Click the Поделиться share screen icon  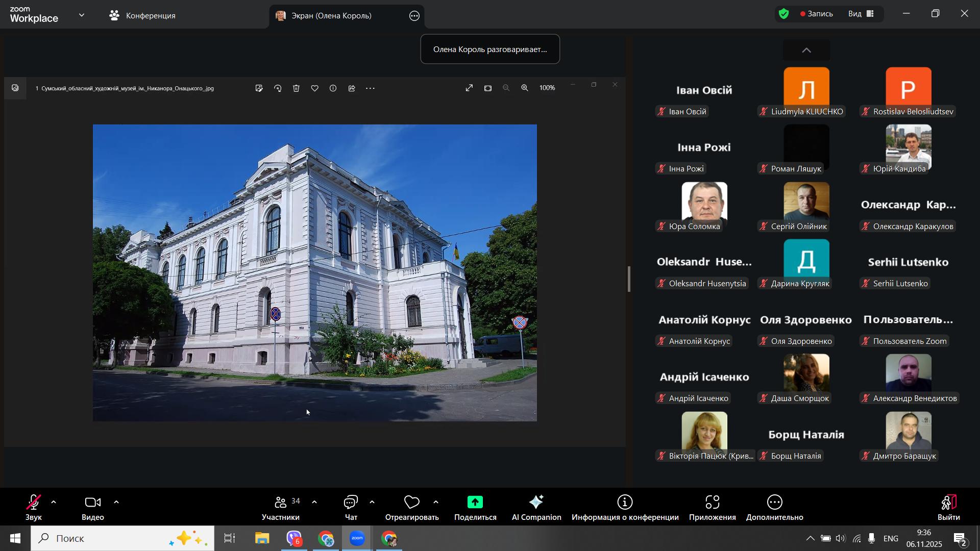pos(475,503)
